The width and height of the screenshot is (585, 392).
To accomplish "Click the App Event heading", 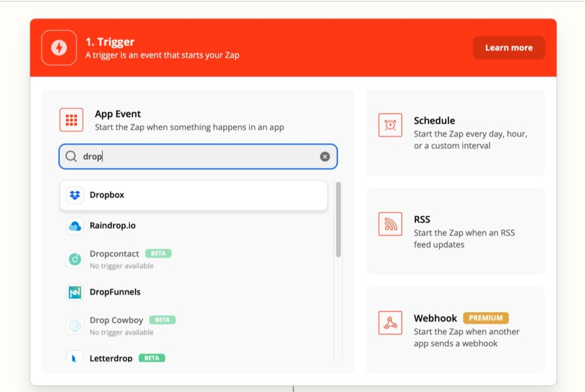I will click(118, 114).
